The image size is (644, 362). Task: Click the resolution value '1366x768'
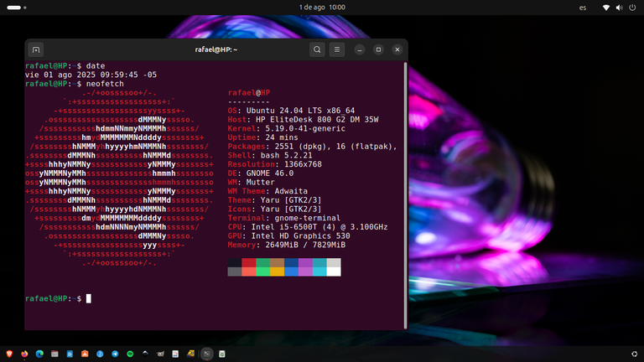303,164
